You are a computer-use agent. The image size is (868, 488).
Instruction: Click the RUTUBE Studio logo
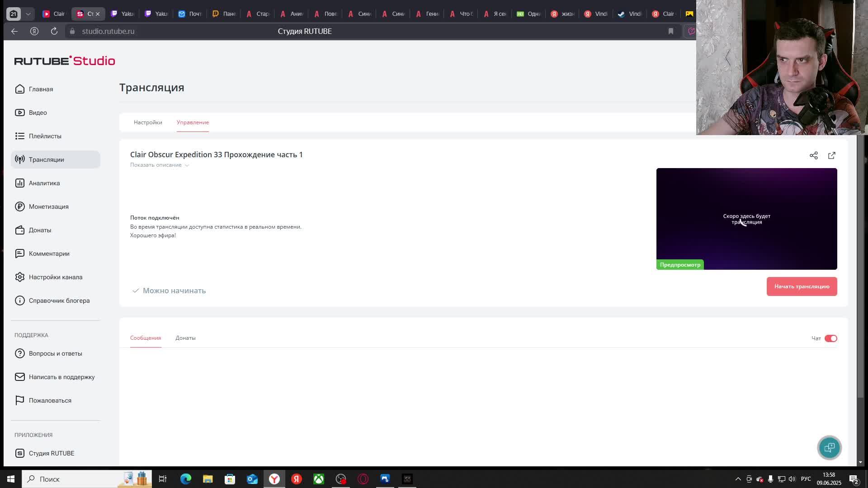pyautogui.click(x=65, y=61)
